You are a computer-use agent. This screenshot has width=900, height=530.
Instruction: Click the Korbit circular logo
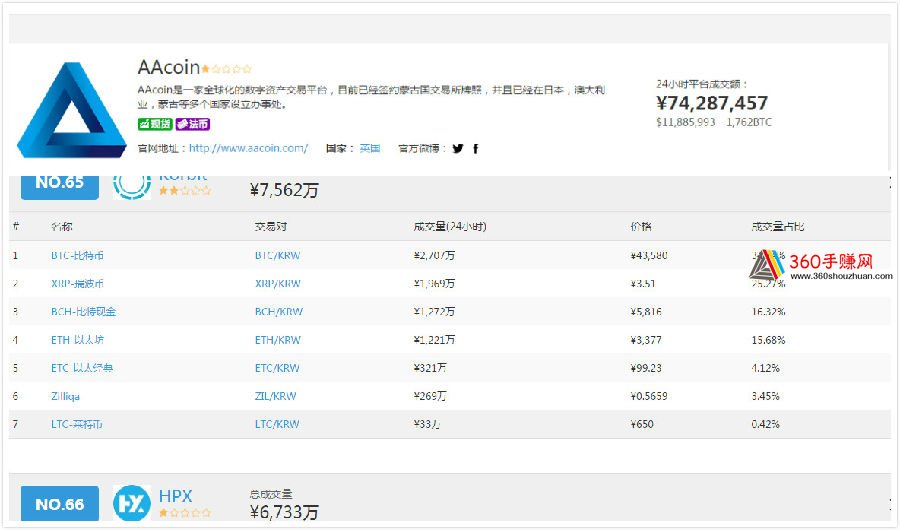[131, 186]
